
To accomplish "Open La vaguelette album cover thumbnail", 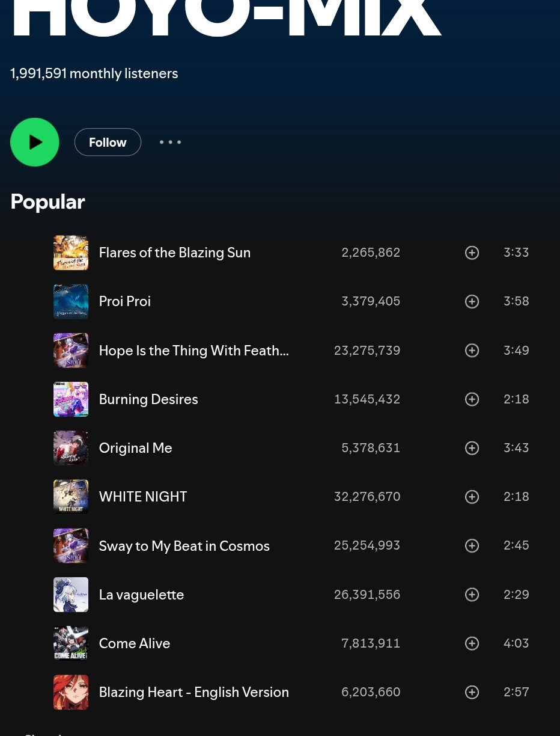I will click(x=71, y=594).
